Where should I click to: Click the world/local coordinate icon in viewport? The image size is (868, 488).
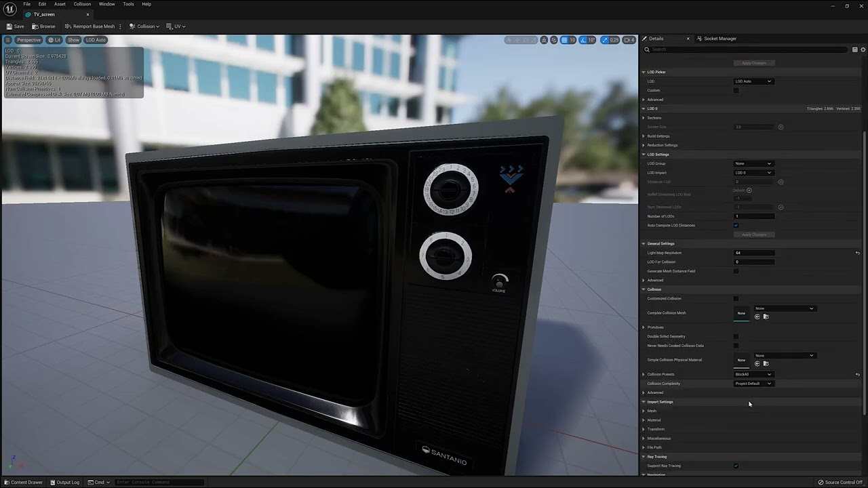[x=544, y=40]
